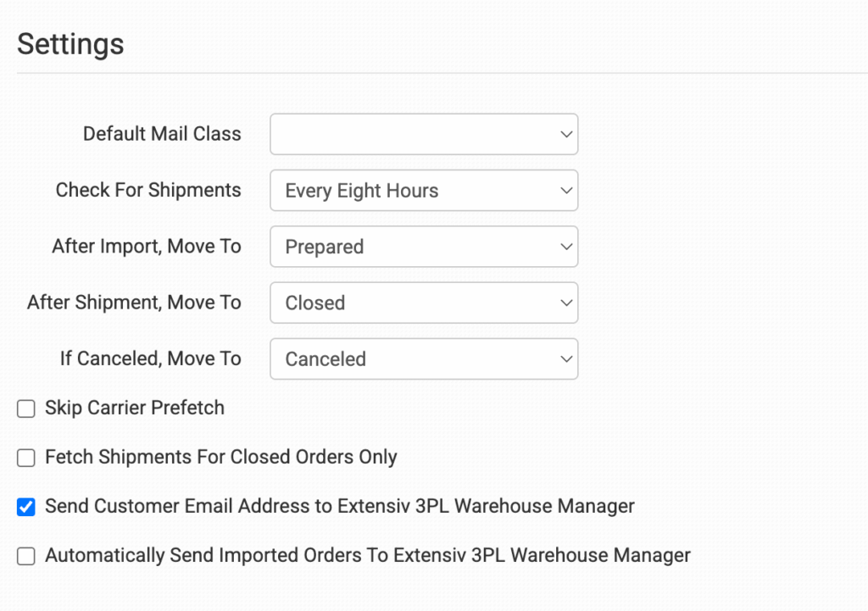Tick the Fetch Shipments For Closed Orders Only checkbox

[x=26, y=458]
